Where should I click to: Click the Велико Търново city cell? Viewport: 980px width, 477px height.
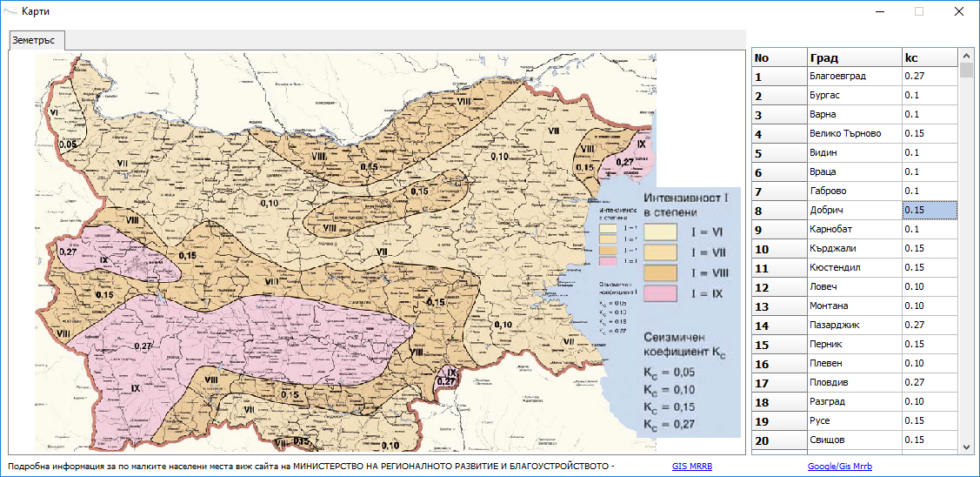pyautogui.click(x=854, y=134)
